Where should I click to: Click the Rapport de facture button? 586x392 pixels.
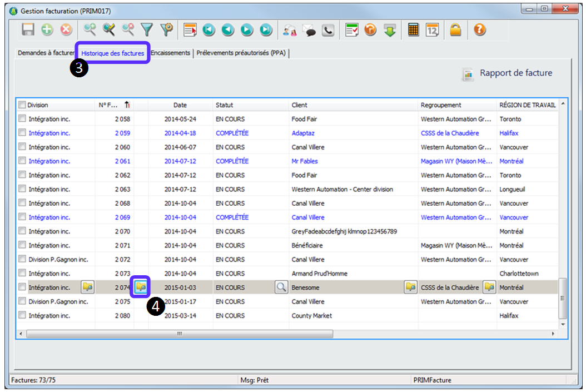508,73
